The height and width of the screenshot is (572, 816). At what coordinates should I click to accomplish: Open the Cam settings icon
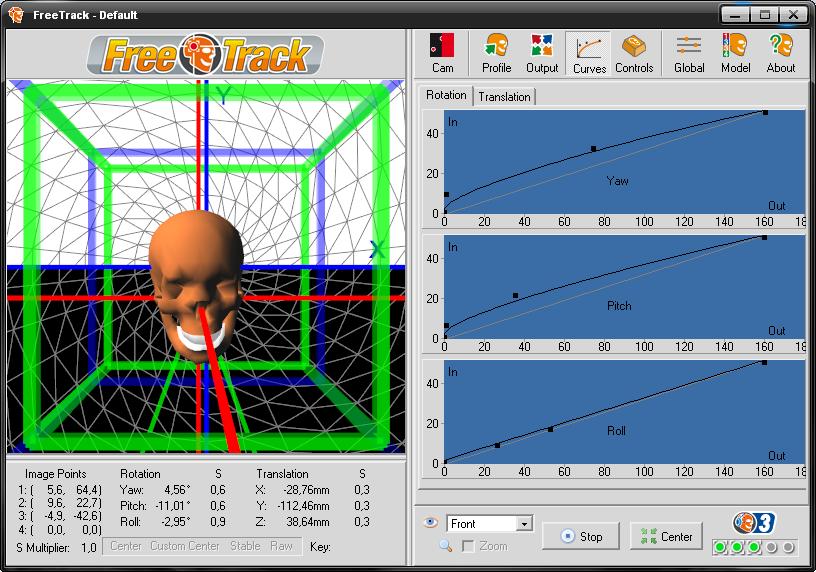(442, 53)
